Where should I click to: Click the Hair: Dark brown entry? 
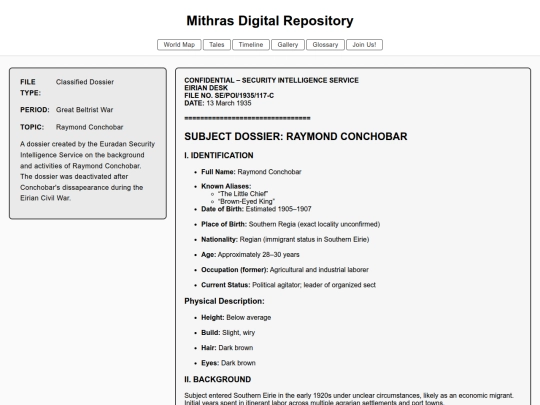point(227,348)
